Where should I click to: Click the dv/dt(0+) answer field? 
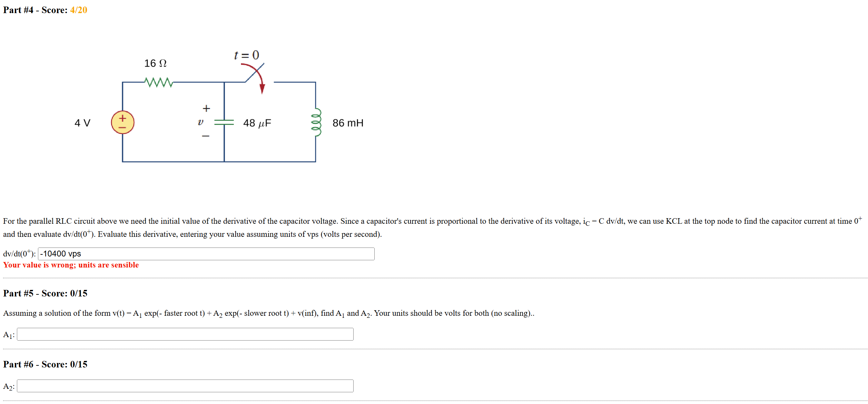(x=207, y=254)
